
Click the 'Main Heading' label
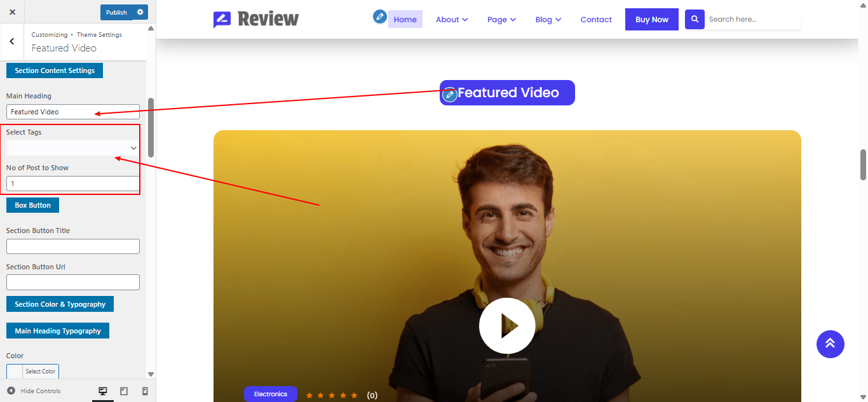(x=29, y=96)
